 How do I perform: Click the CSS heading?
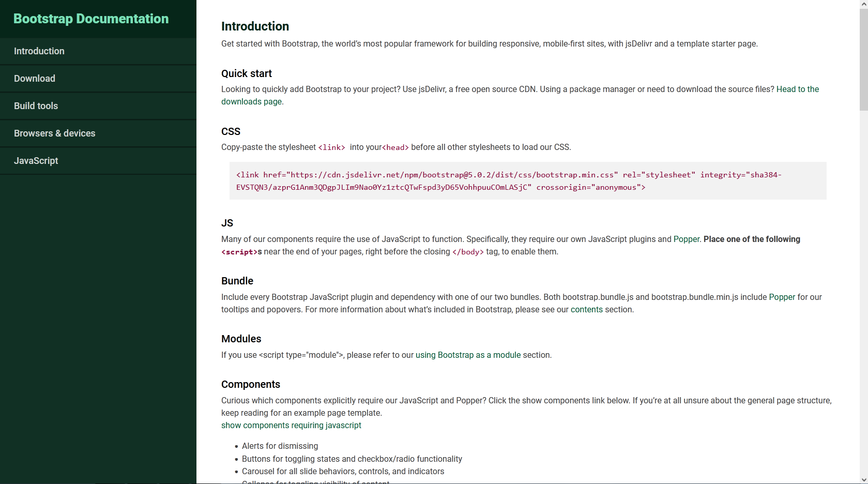pos(231,131)
